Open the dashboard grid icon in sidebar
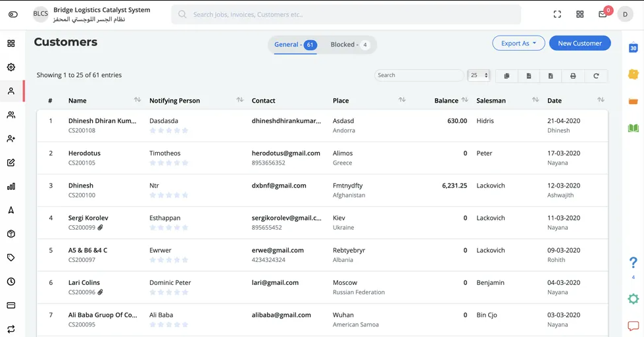The height and width of the screenshot is (337, 644). 11,43
